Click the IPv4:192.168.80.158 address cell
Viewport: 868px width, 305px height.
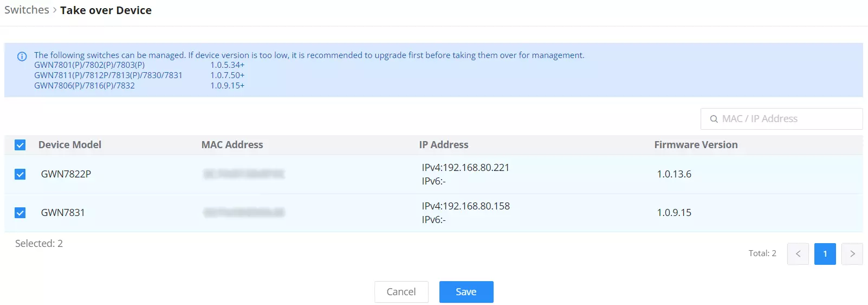click(x=465, y=206)
